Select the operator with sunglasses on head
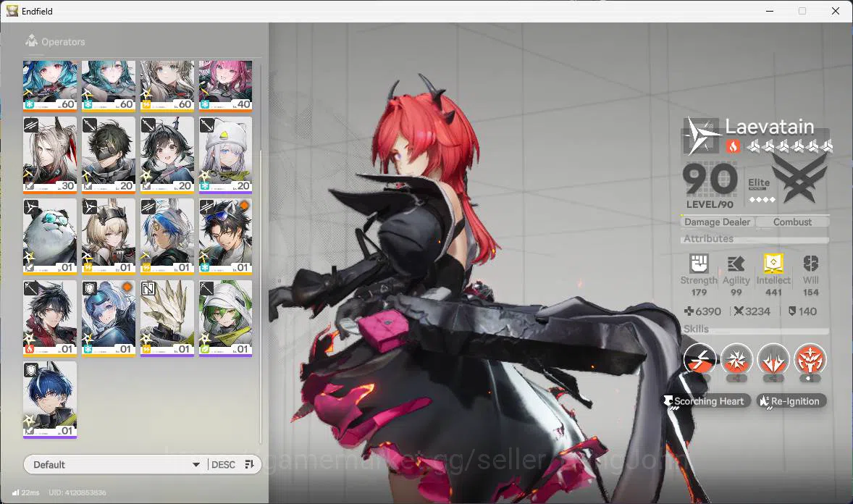 click(x=225, y=237)
